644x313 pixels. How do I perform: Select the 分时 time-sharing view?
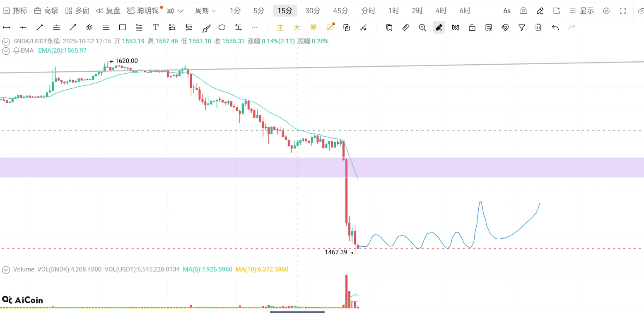(x=368, y=11)
